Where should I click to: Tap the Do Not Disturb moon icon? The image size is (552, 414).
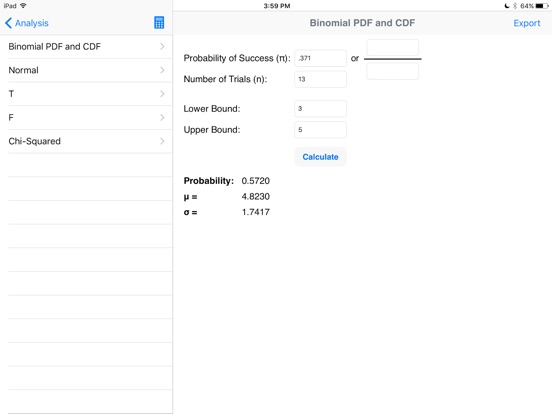(x=507, y=6)
